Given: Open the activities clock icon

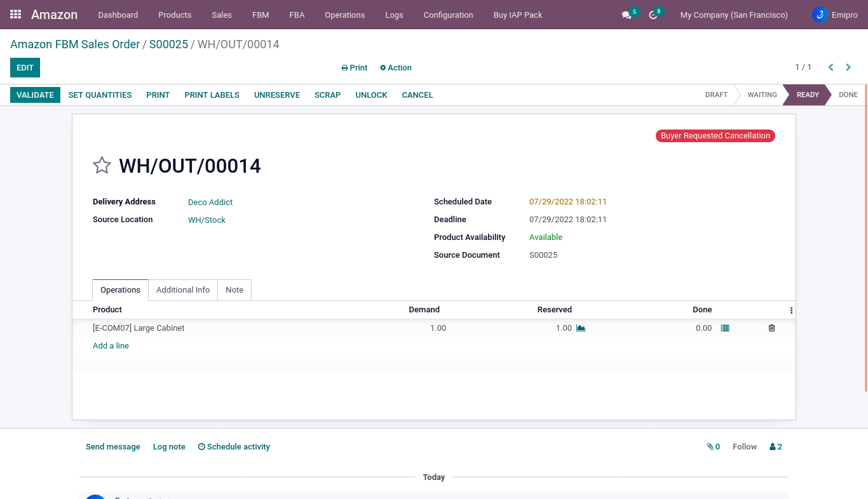Looking at the screenshot, I should [x=653, y=15].
